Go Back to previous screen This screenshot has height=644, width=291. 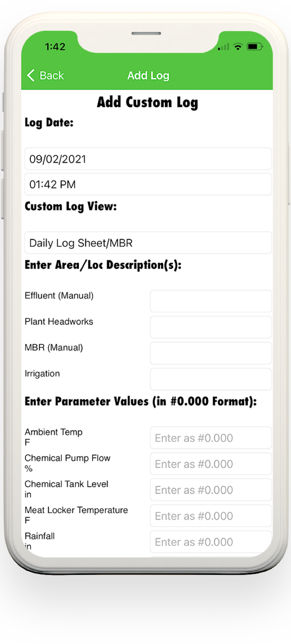click(x=45, y=75)
